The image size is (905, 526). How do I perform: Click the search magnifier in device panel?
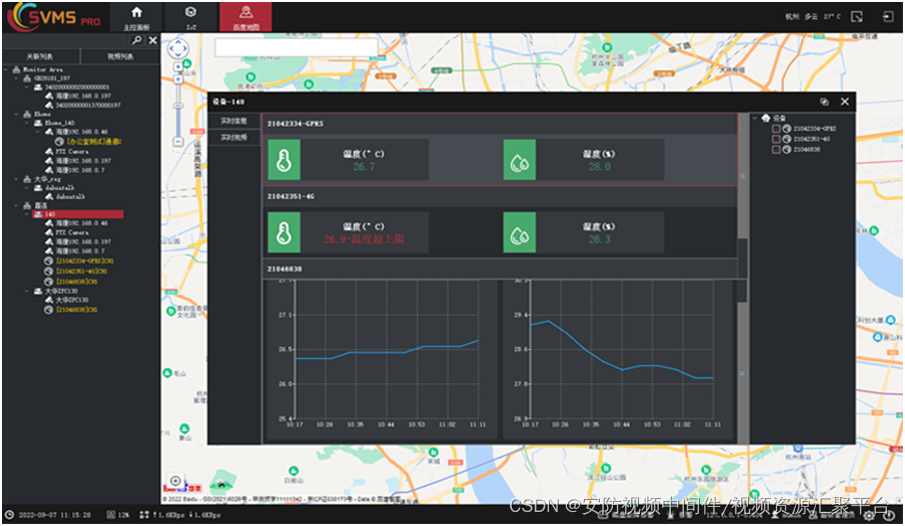[137, 40]
